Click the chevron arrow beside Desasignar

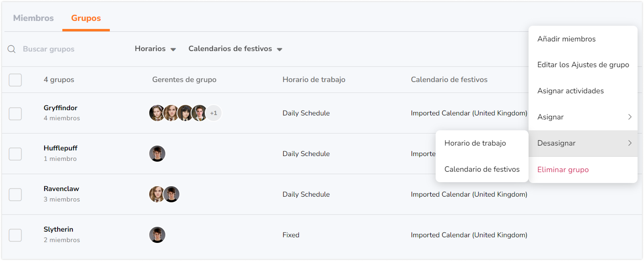coord(630,143)
